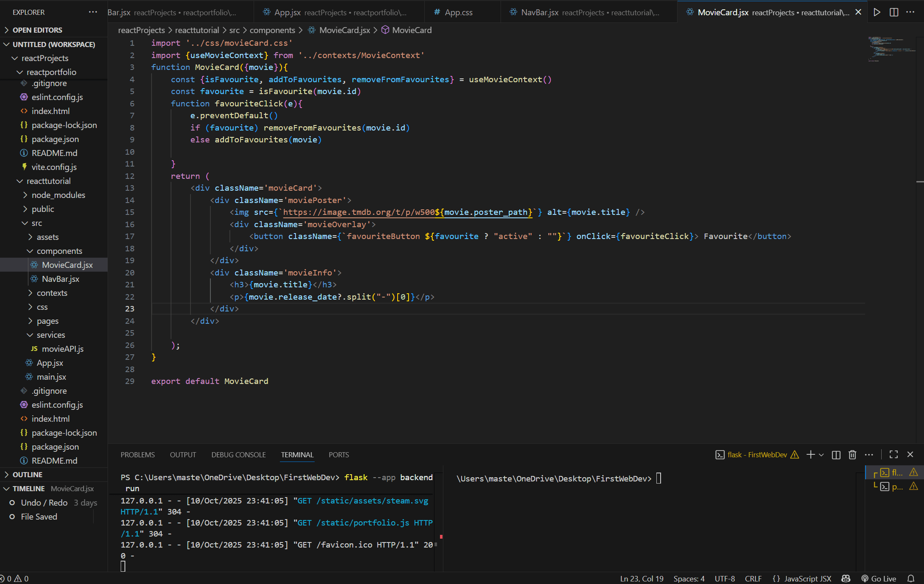
Task: Close the terminal panel
Action: pos(910,455)
